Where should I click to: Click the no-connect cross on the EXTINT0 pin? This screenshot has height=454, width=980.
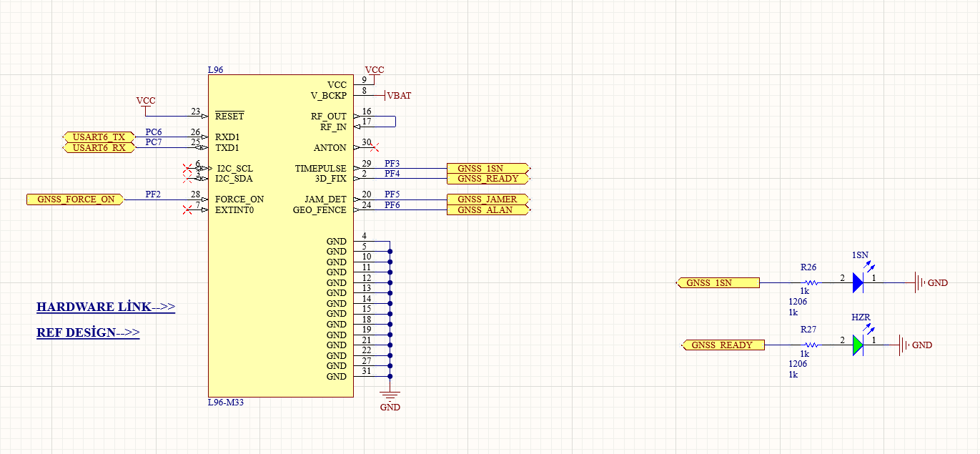[x=187, y=210]
